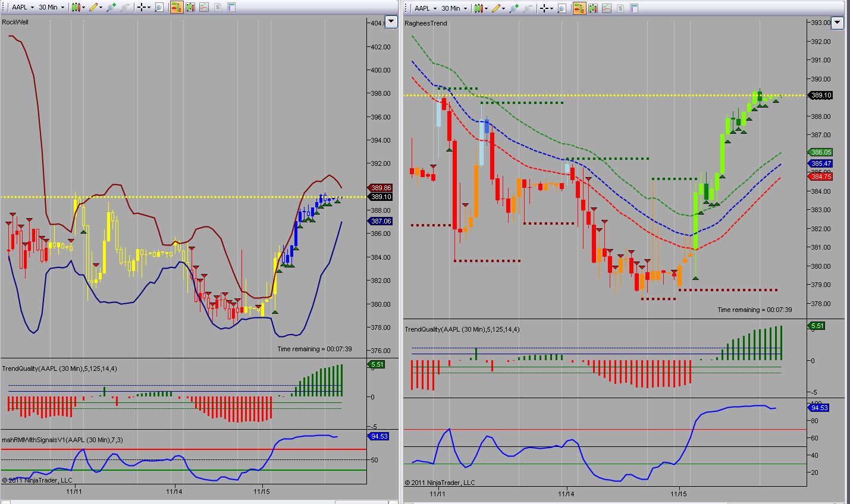The width and height of the screenshot is (850, 504).
Task: Click the mahRMIWithSignalsV1 indicator label
Action: coord(62,440)
